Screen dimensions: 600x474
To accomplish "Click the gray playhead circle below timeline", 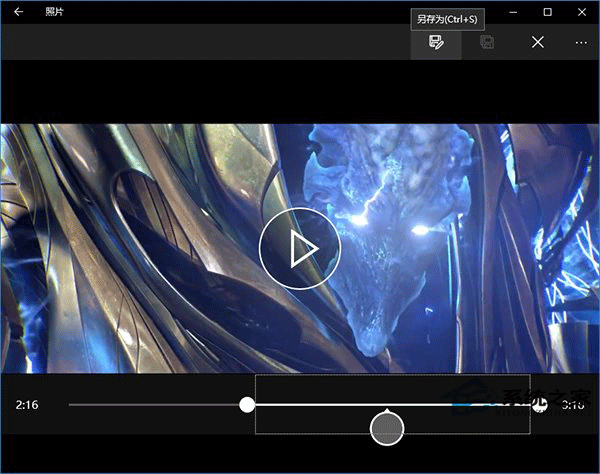I will coord(387,428).
